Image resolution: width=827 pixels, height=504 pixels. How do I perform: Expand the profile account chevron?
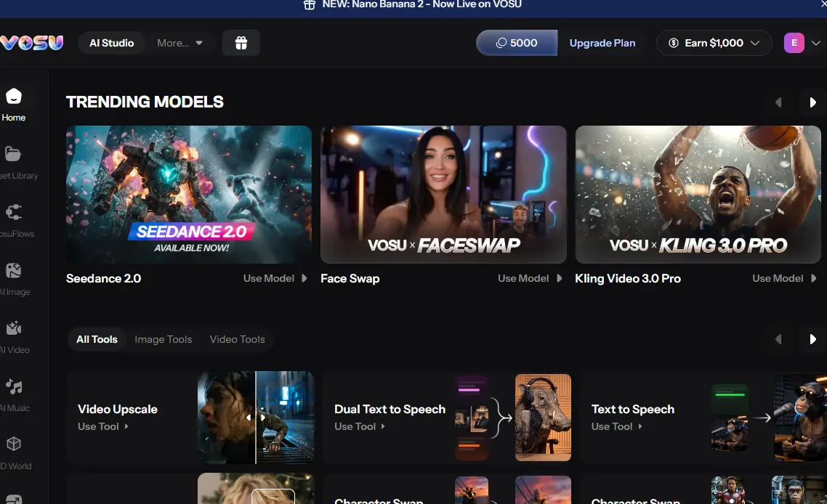point(816,43)
